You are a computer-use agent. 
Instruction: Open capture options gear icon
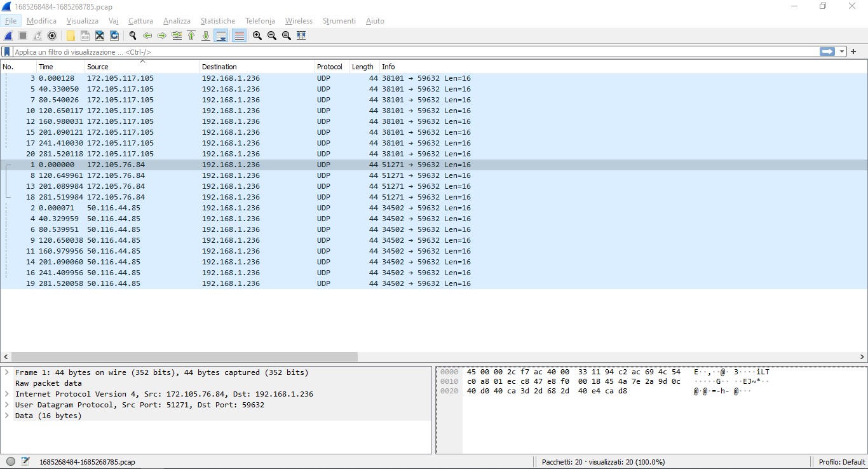pyautogui.click(x=52, y=36)
